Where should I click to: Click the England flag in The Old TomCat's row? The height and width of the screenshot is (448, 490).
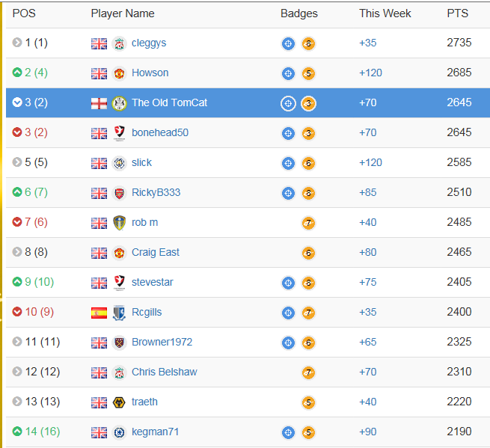(99, 103)
